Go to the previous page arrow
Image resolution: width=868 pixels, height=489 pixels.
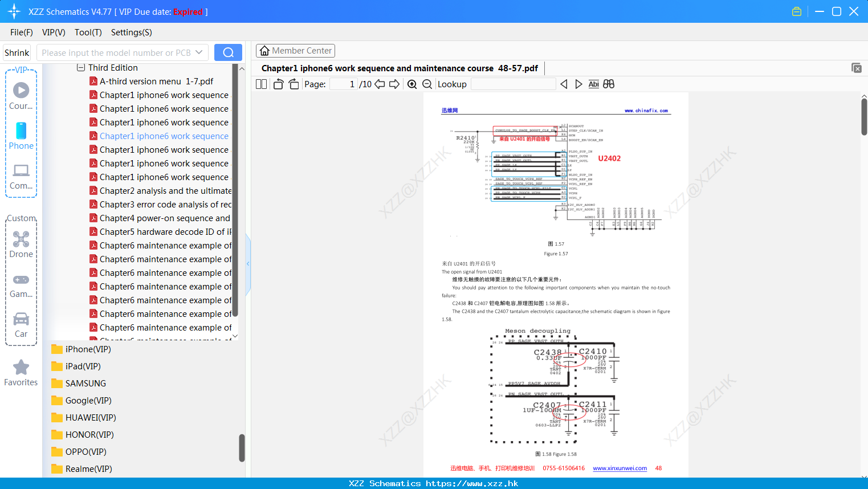coord(380,84)
